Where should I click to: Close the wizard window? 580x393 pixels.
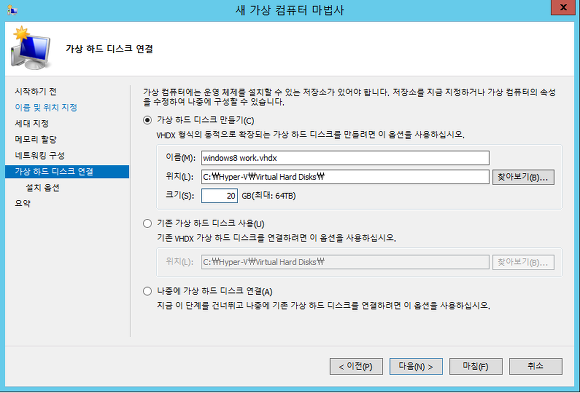[x=563, y=7]
